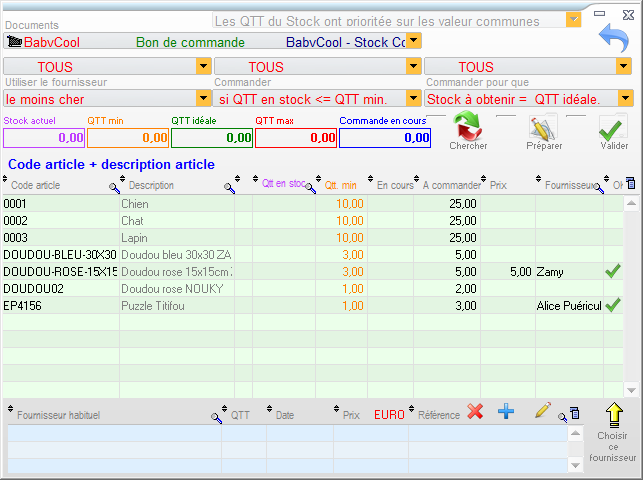Toggle the OK checkmark for Alice Puéricul row

[613, 305]
